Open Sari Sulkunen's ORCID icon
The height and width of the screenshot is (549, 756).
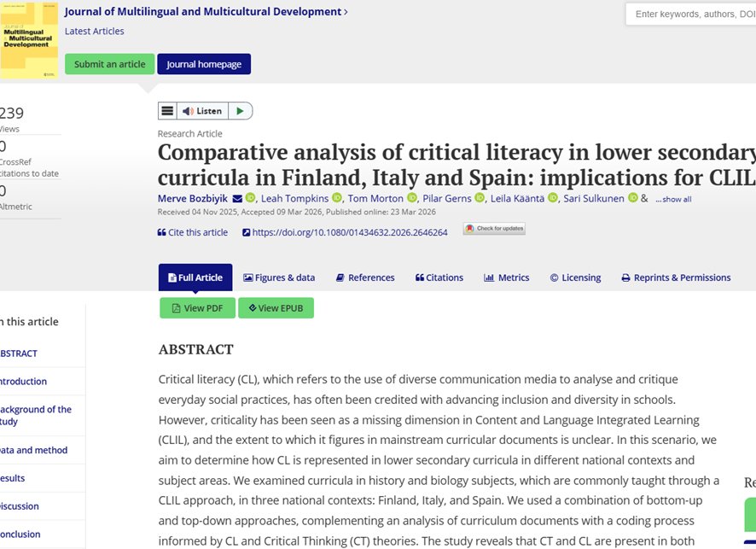632,198
